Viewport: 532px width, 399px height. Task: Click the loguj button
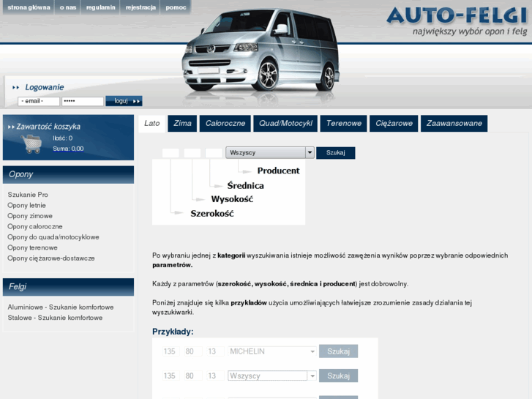pyautogui.click(x=124, y=101)
